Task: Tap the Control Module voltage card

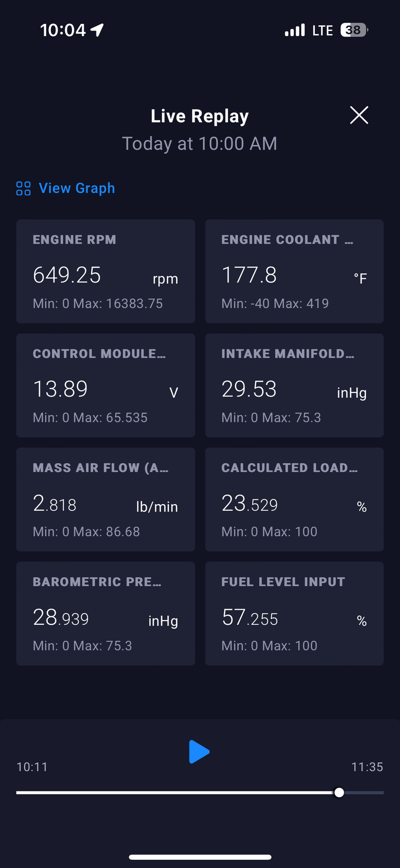Action: point(106,385)
